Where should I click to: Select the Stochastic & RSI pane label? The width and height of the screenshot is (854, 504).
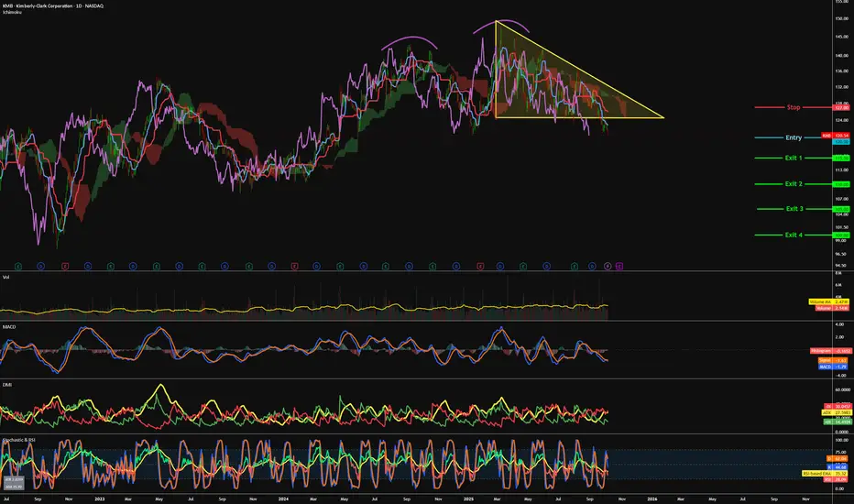pos(21,440)
